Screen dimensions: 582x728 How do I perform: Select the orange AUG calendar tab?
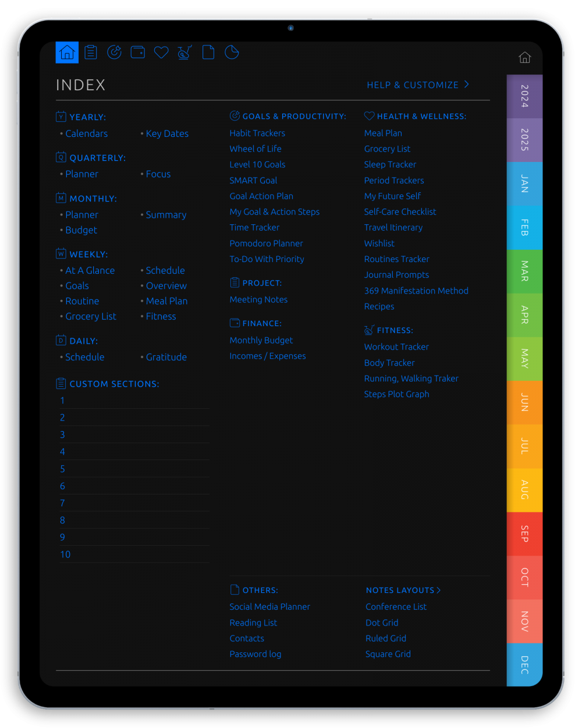524,490
